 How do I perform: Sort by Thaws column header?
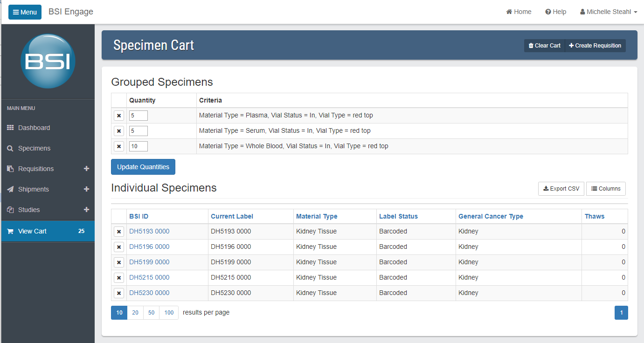[595, 216]
